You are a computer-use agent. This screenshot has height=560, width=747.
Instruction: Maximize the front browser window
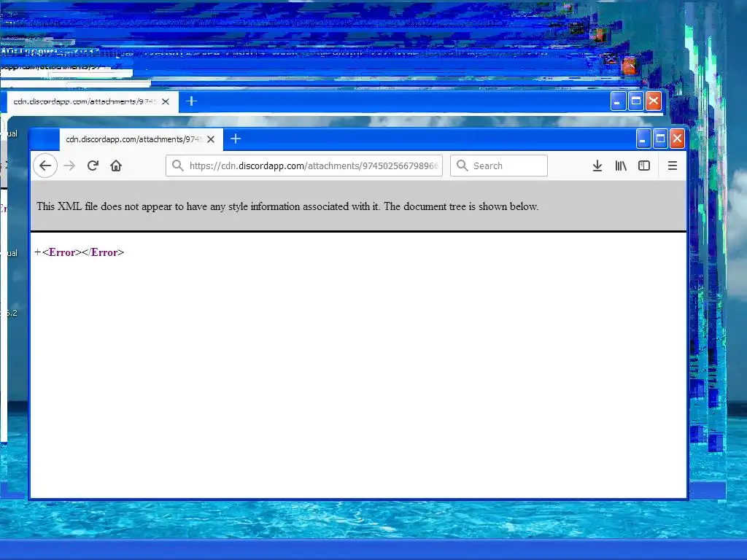click(x=660, y=139)
